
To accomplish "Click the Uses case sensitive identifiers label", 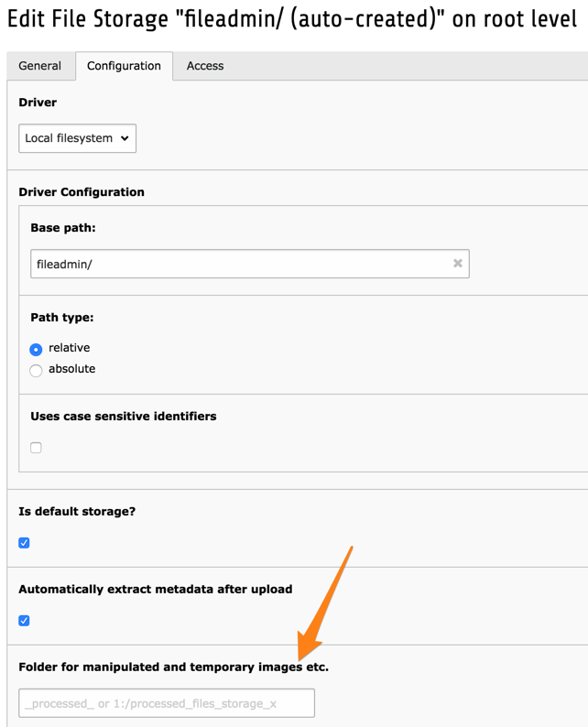I will pyautogui.click(x=124, y=416).
